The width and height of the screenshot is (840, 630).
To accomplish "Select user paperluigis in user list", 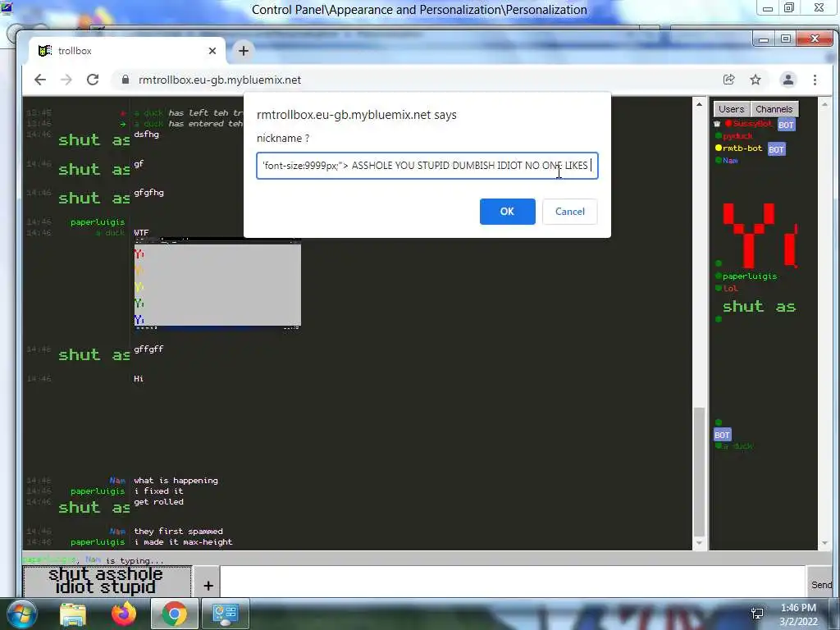I will [x=750, y=276].
